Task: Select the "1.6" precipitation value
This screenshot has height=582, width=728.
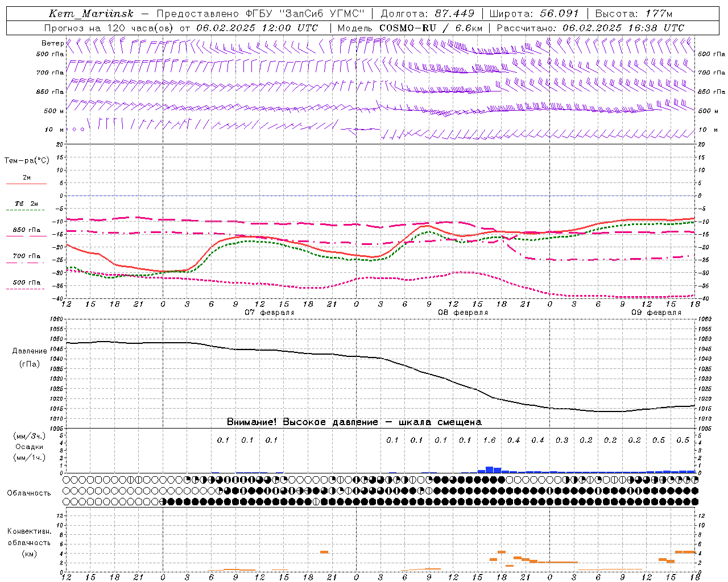Action: pyautogui.click(x=489, y=440)
